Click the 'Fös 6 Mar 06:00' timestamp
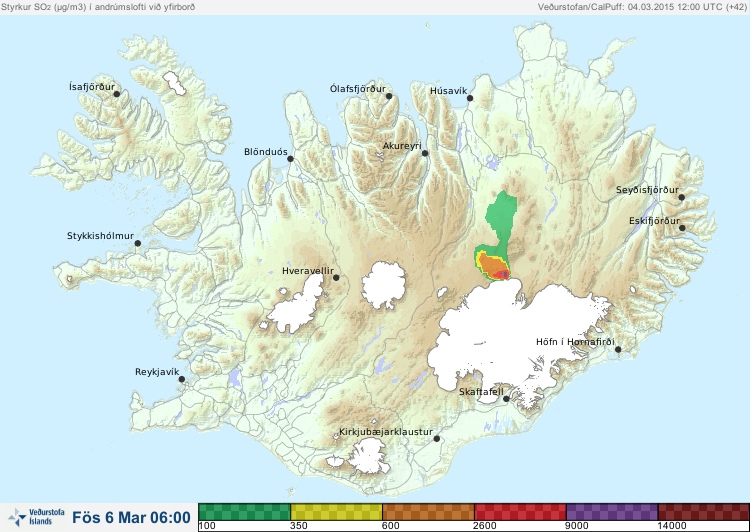This screenshot has height=532, width=750. pos(132,517)
